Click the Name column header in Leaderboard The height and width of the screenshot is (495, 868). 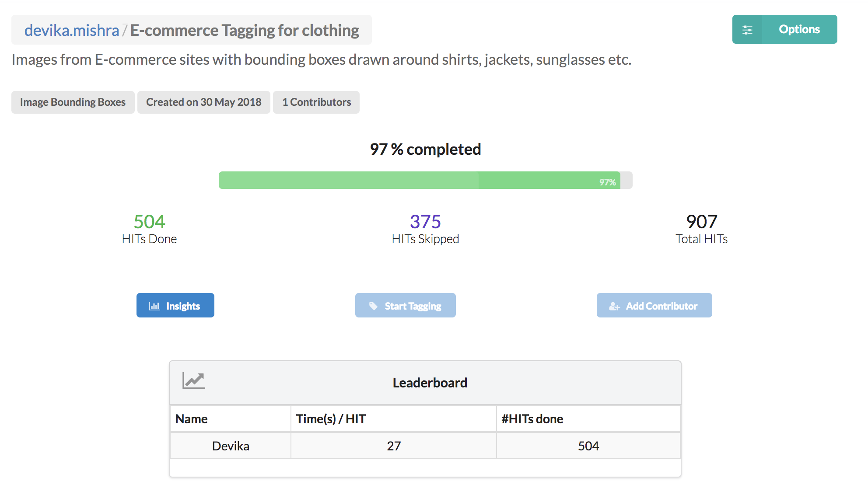pos(191,418)
